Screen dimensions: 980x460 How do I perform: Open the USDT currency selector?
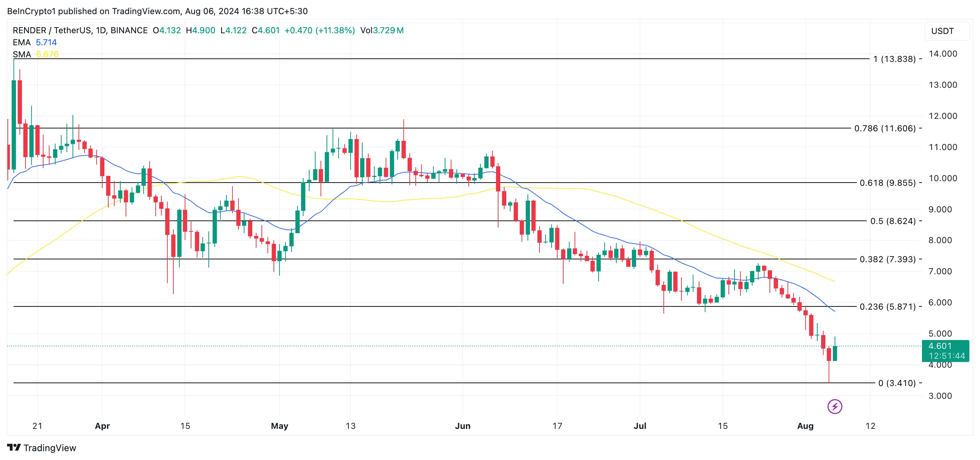pyautogui.click(x=946, y=31)
